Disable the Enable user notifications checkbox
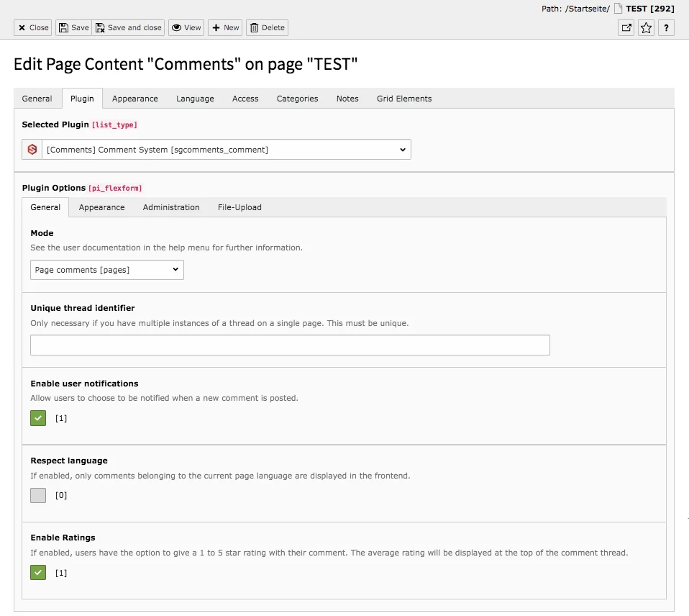Screen dimensions: 689x616 coord(37,418)
